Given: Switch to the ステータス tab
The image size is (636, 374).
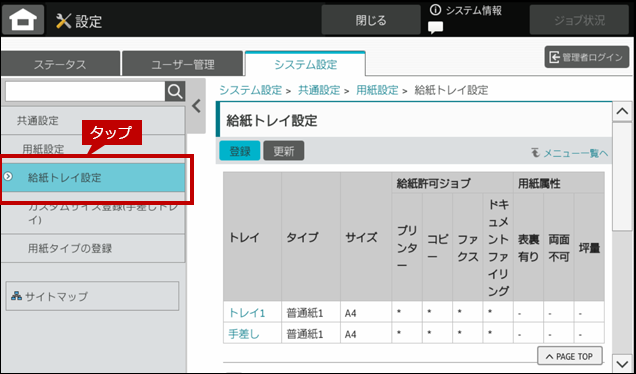Looking at the screenshot, I should [60, 64].
